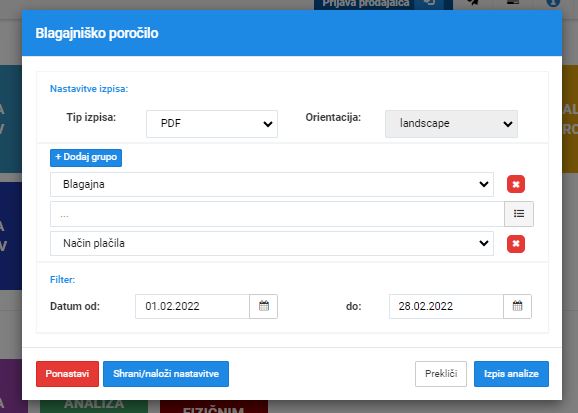Expand the Tip izpisa PDF dropdown
Screen dimensions: 578x413
coord(212,124)
